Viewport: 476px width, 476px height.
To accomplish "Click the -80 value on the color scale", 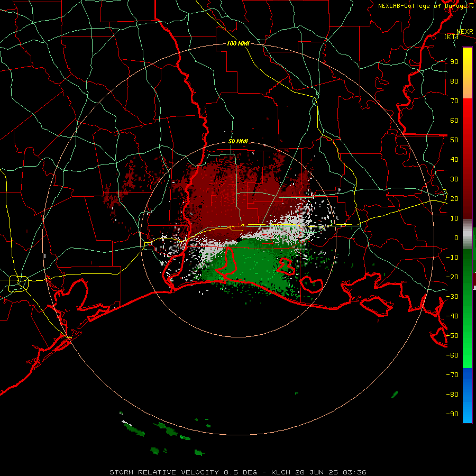I will [x=452, y=395].
